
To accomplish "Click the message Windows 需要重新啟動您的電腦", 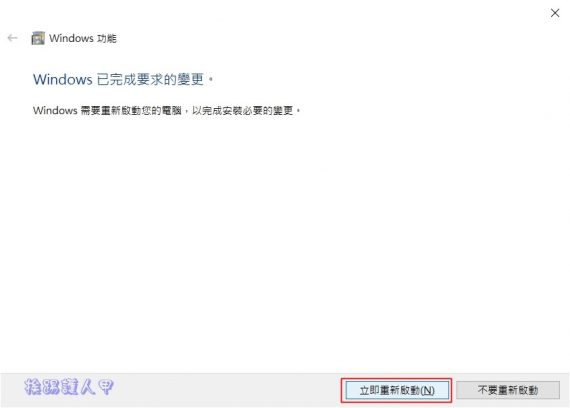I will click(x=107, y=110).
